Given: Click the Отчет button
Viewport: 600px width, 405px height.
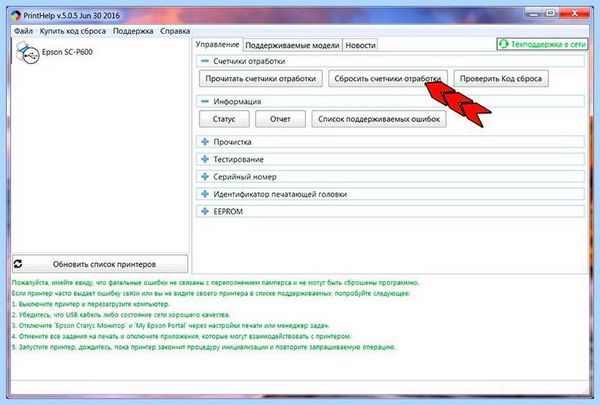Looking at the screenshot, I should tap(280, 119).
